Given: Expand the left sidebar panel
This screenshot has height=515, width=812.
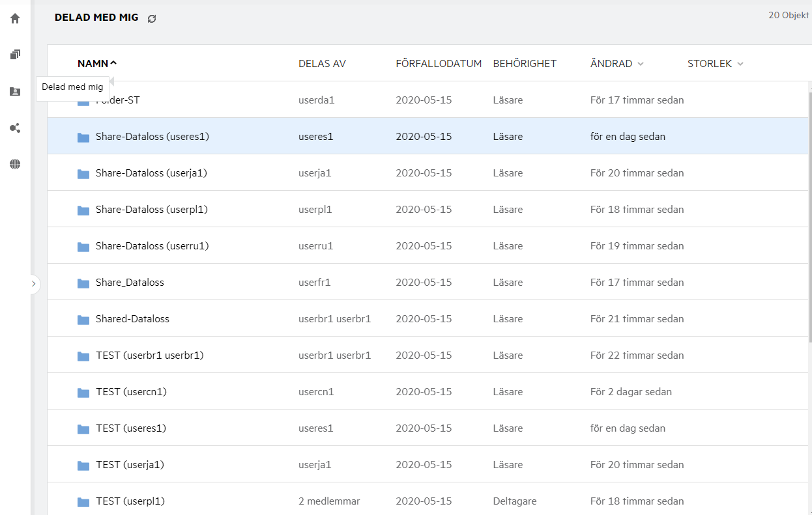Looking at the screenshot, I should [x=33, y=284].
